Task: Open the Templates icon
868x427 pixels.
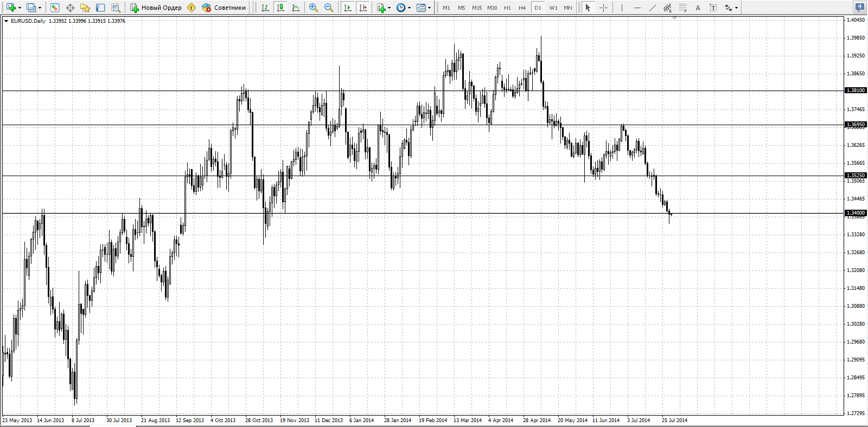Action: tap(421, 8)
